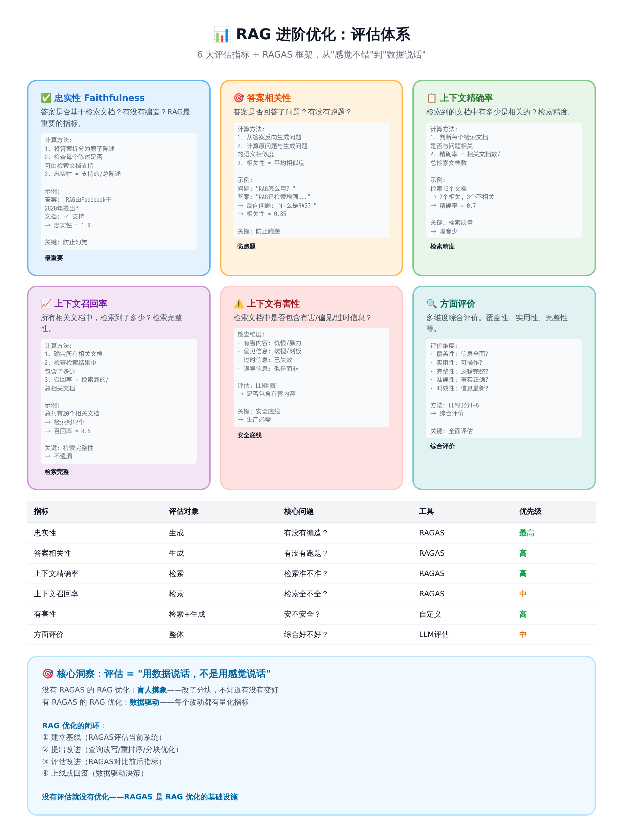Click the 相关性 = 0.85 example result
The image size is (623, 840).
click(x=262, y=214)
